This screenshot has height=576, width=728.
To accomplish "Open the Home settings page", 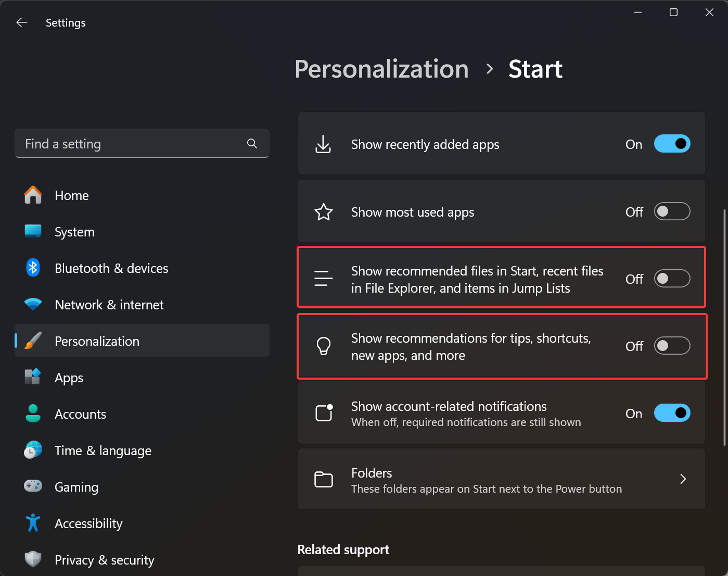I will [x=142, y=195].
